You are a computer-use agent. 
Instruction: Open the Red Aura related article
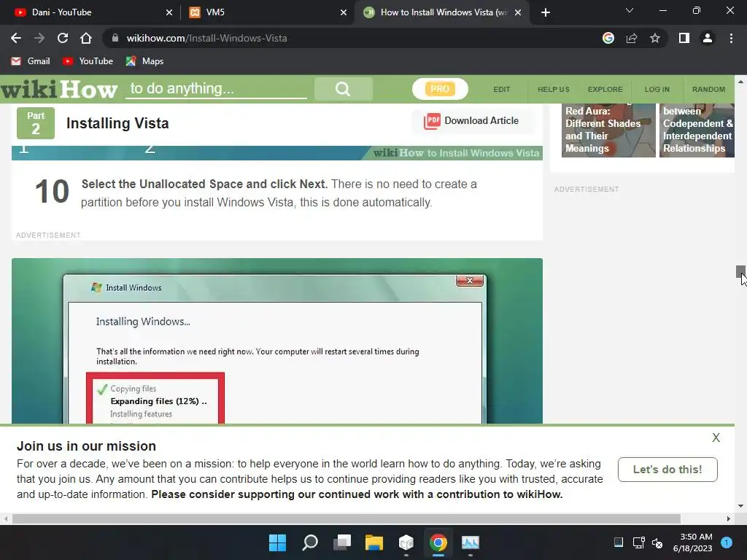click(x=608, y=130)
